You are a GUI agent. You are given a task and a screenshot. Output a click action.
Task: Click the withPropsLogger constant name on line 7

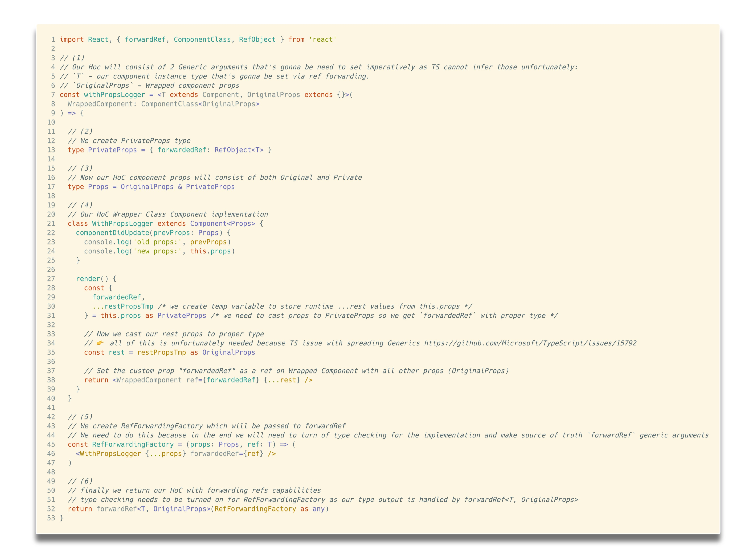point(114,95)
